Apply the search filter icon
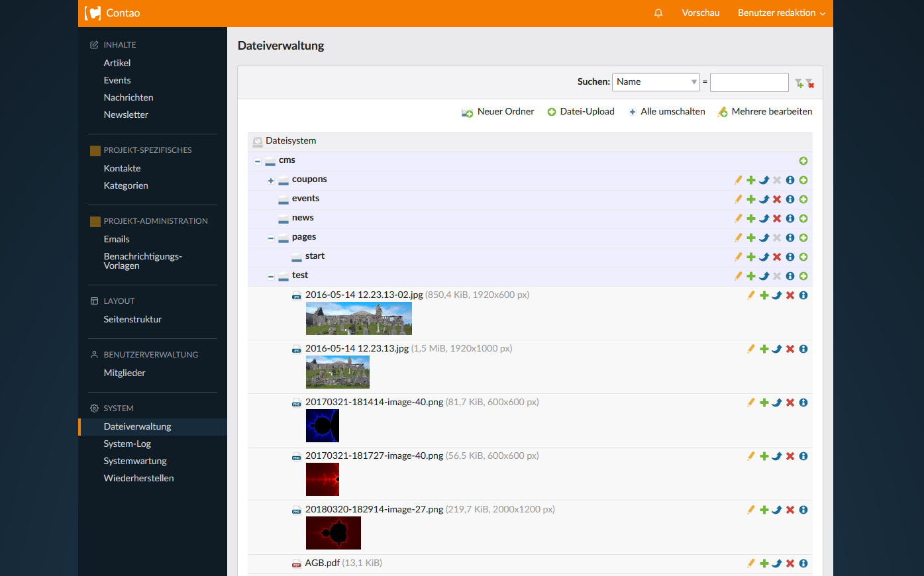Viewport: 924px width, 576px height. point(799,83)
